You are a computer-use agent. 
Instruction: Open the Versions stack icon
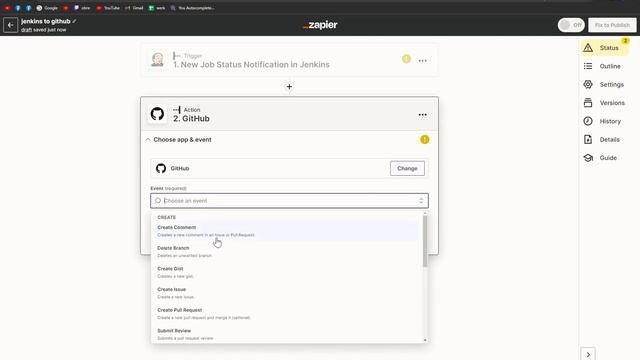pos(588,103)
